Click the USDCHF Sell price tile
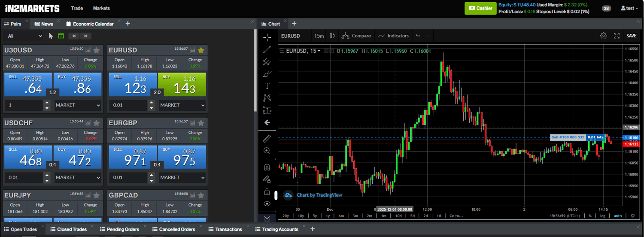The image size is (644, 237). point(28,157)
